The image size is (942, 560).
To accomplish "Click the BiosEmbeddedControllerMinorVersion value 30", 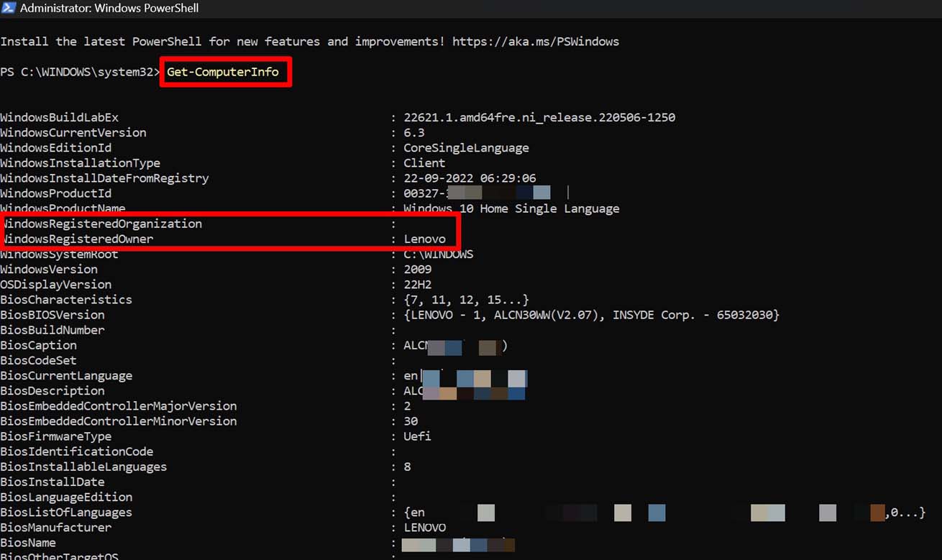I will click(x=411, y=421).
